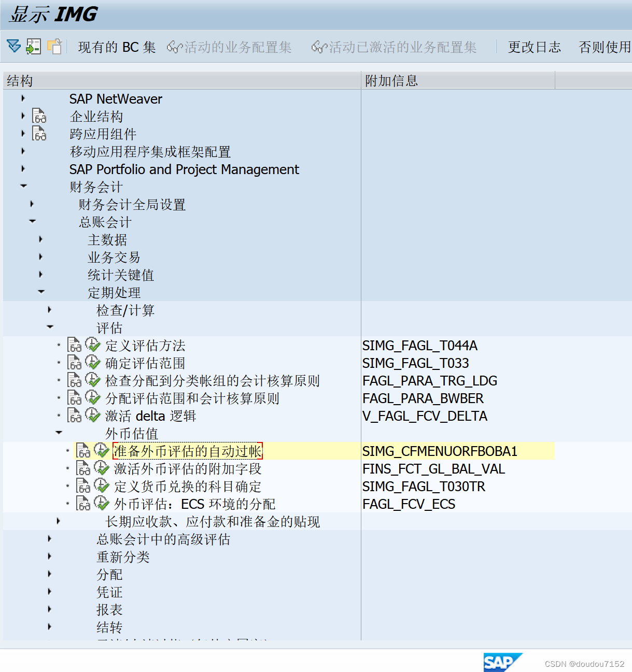Open documentation icon for 企业结构
Image resolution: width=632 pixels, height=672 pixels.
39,116
